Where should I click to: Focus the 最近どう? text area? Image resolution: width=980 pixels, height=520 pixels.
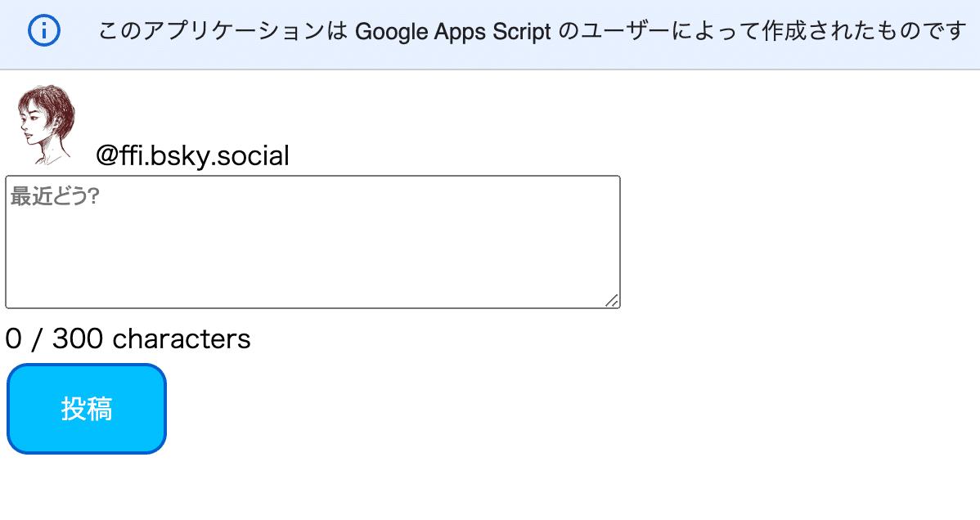pyautogui.click(x=312, y=242)
